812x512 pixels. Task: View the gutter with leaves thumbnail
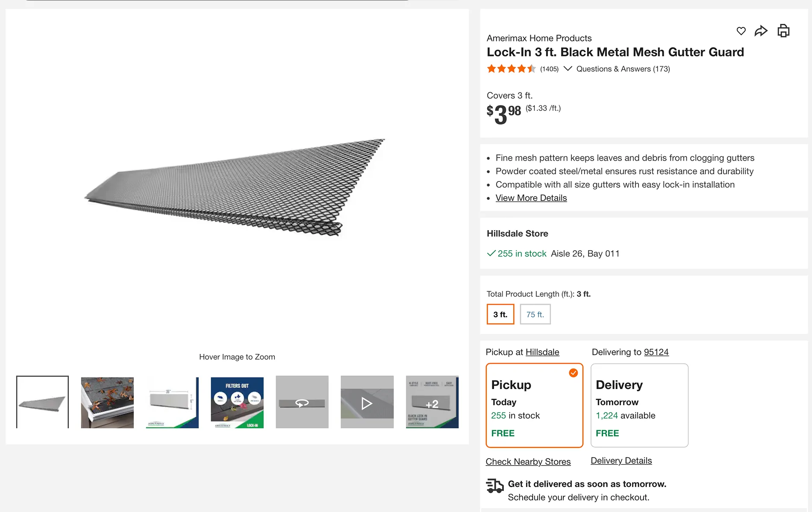point(107,402)
